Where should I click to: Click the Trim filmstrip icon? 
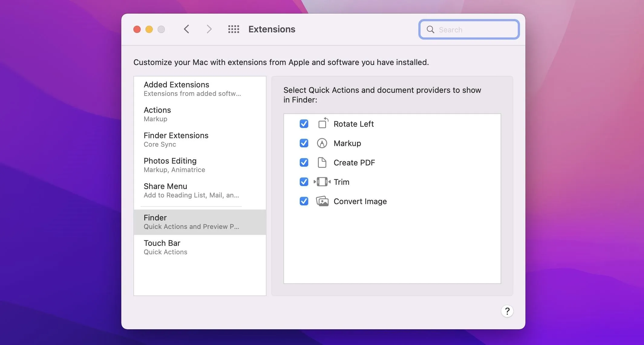322,182
